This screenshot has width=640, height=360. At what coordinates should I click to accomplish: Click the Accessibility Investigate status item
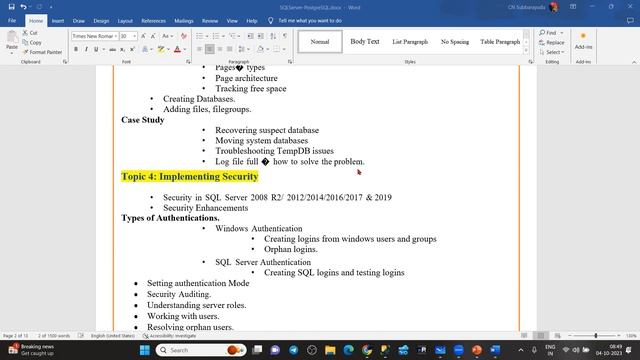169,336
